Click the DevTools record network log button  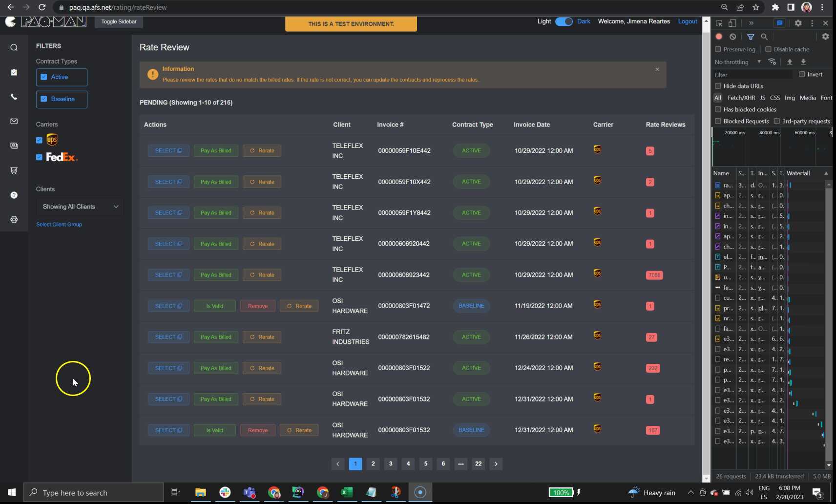[719, 37]
